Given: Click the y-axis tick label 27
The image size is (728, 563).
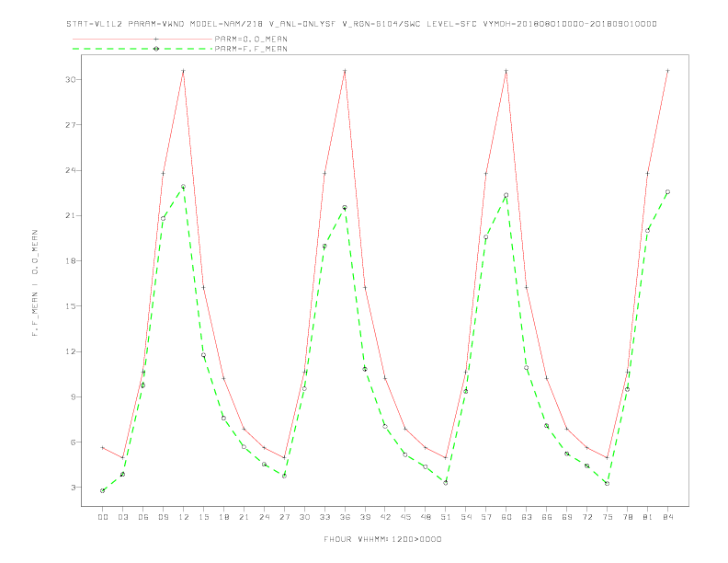Looking at the screenshot, I should (71, 125).
